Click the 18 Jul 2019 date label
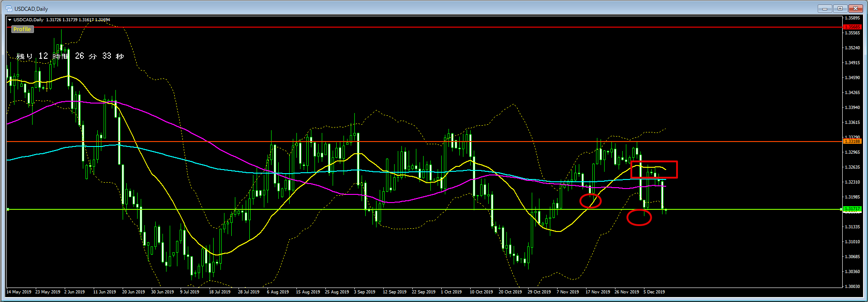Viewport: 868px width, 302px height. 220,292
